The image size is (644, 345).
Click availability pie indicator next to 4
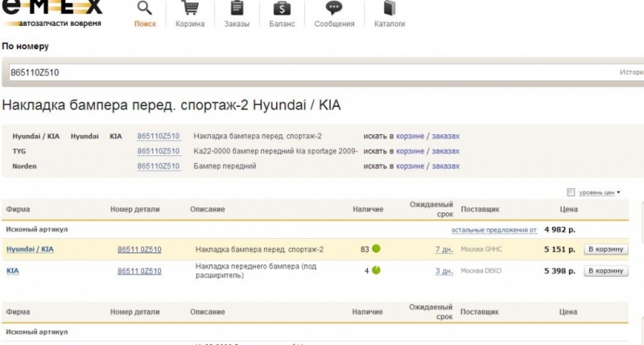coord(376,271)
